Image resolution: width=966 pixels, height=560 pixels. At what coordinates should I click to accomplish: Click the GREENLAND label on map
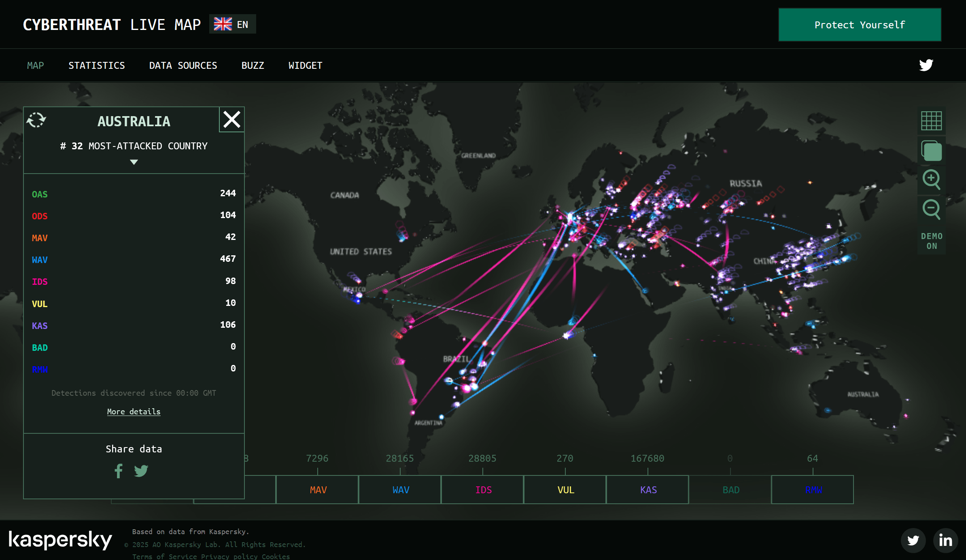click(x=478, y=155)
